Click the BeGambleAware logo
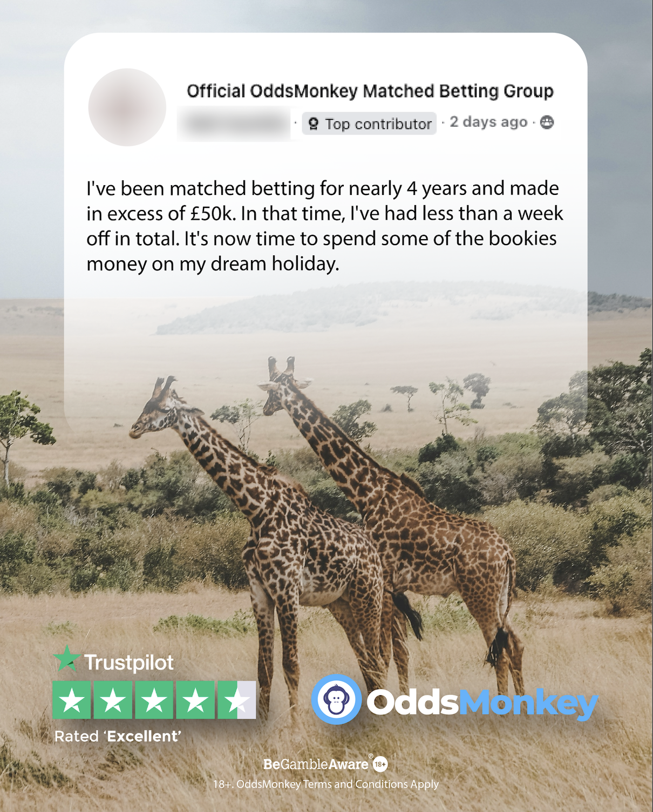 [316, 764]
